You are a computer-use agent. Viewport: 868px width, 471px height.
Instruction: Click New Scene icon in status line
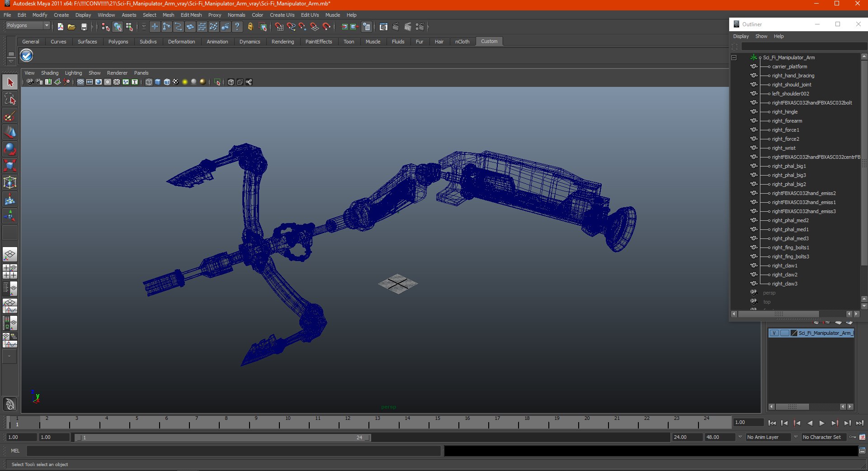60,27
